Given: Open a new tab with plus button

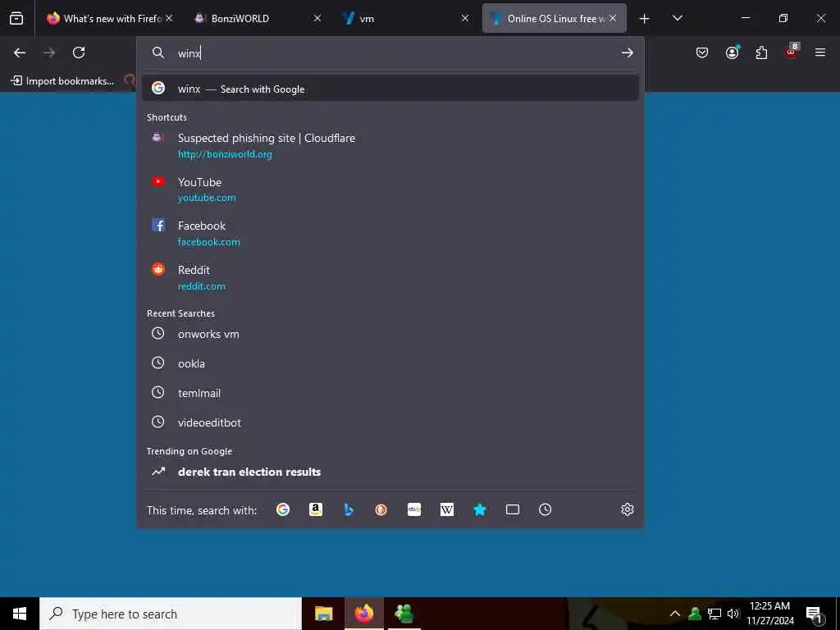Looking at the screenshot, I should point(644,19).
